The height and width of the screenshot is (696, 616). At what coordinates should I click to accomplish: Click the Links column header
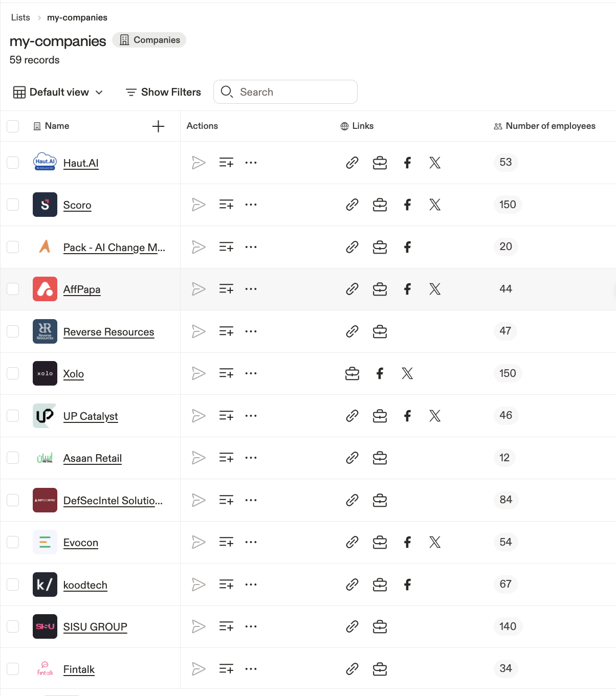pyautogui.click(x=357, y=126)
